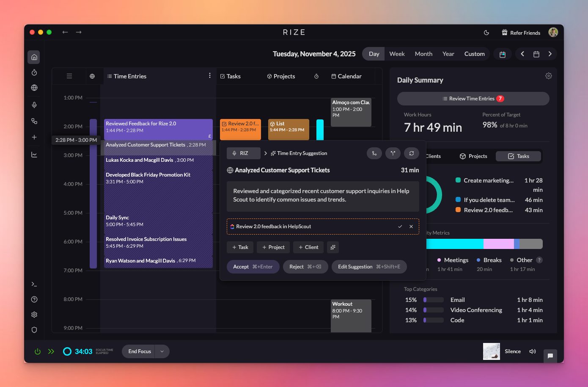
Task: Open the globe icon in sidebar
Action: click(34, 88)
